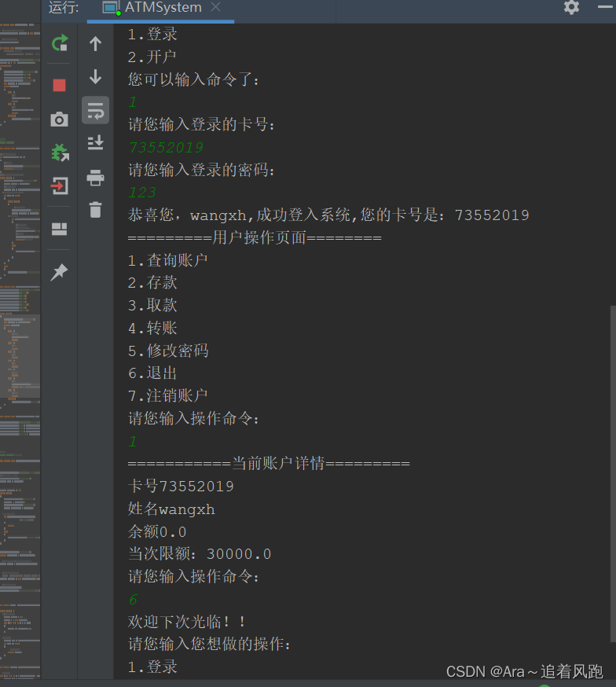
Task: Click the '5.修改密码' line
Action: 168,351
